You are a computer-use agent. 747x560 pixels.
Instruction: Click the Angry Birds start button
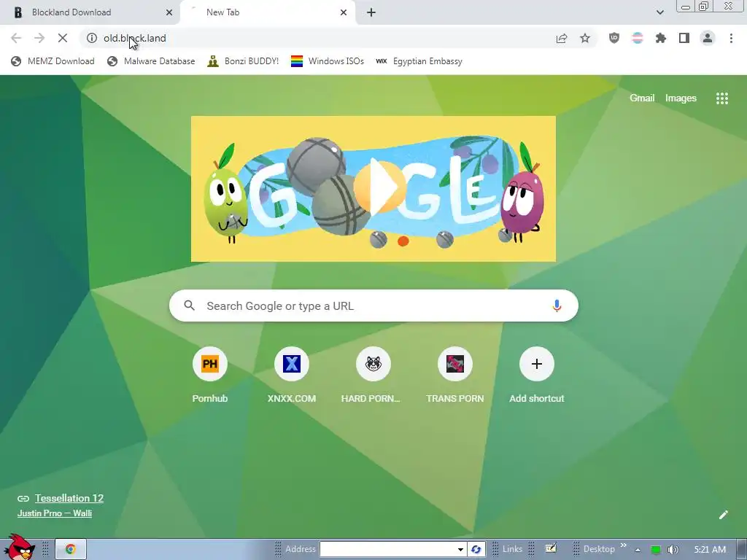pos(19,547)
